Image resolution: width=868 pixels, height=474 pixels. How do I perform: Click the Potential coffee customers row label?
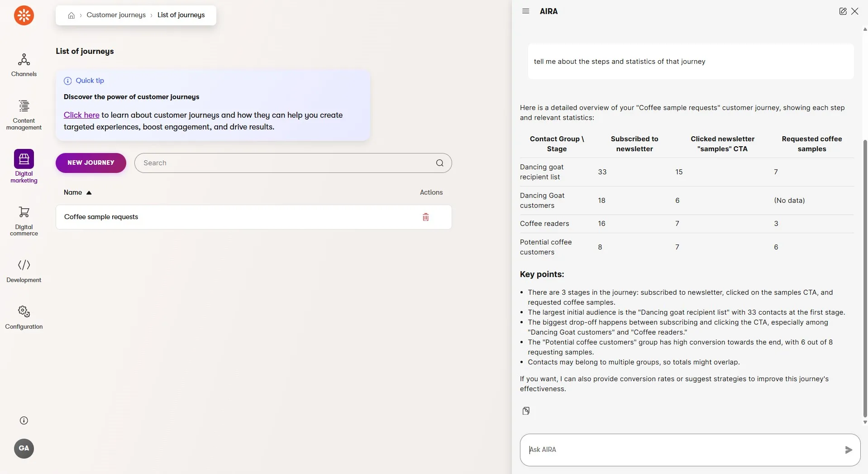coord(546,247)
